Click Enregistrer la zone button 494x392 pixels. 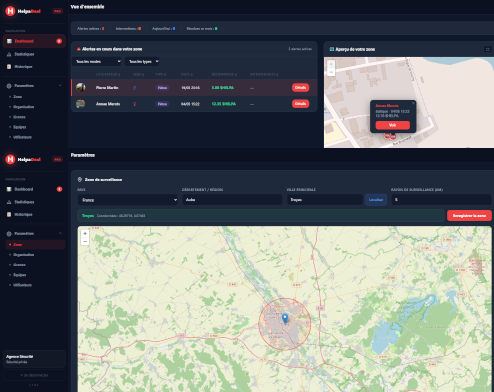tap(469, 216)
